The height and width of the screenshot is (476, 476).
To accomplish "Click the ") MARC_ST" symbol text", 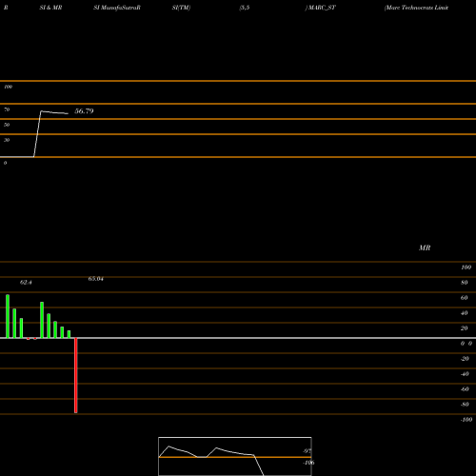I will (x=321, y=8).
